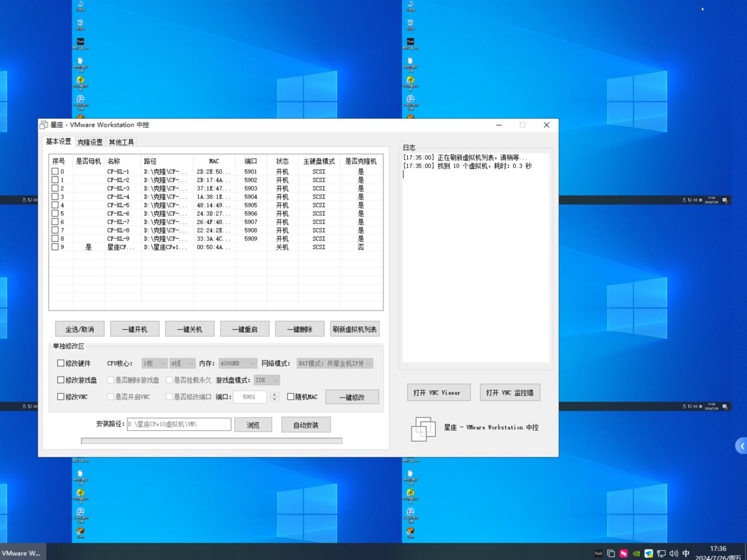Enable the 修改硬件 checkbox
The width and height of the screenshot is (747, 560).
pyautogui.click(x=61, y=363)
